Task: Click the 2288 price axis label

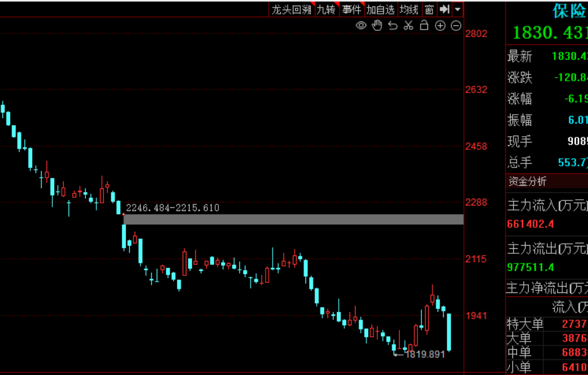Action: (x=476, y=202)
